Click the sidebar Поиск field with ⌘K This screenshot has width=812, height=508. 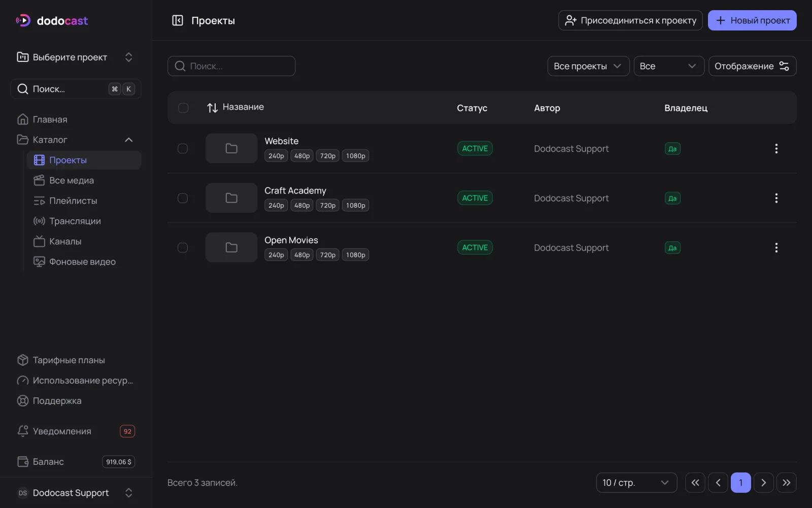(76, 89)
